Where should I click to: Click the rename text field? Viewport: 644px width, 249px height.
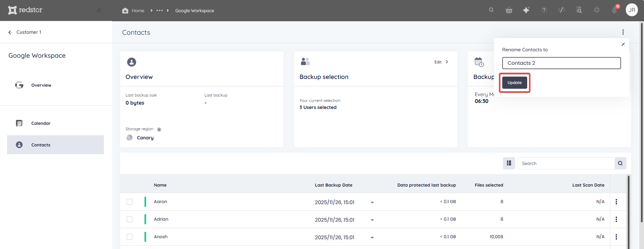pyautogui.click(x=562, y=63)
